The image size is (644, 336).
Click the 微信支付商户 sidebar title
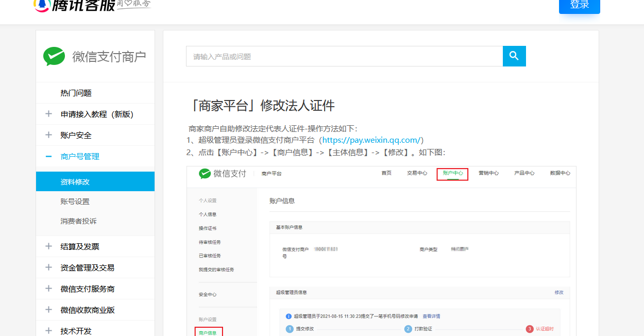(109, 57)
